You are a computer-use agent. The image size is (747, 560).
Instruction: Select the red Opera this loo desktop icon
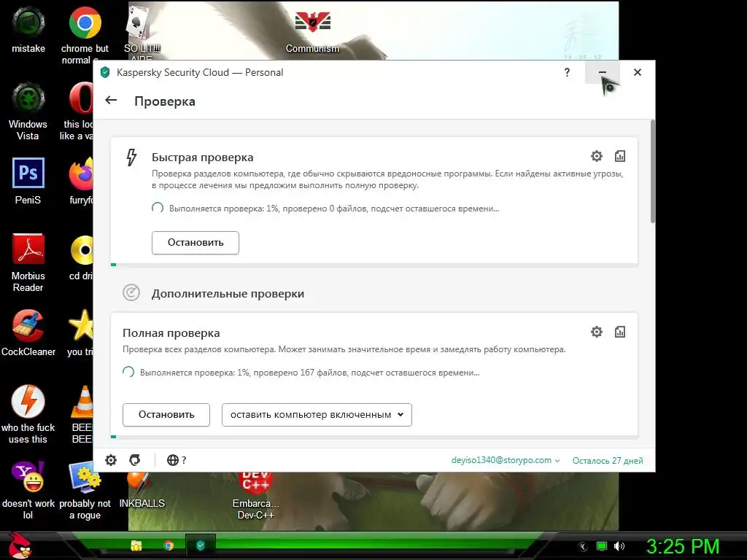77,112
